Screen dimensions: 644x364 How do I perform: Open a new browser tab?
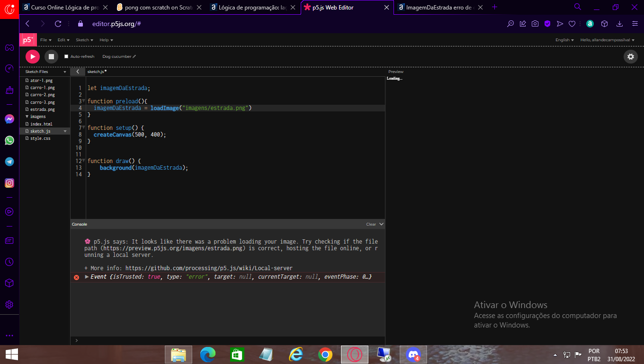[495, 7]
